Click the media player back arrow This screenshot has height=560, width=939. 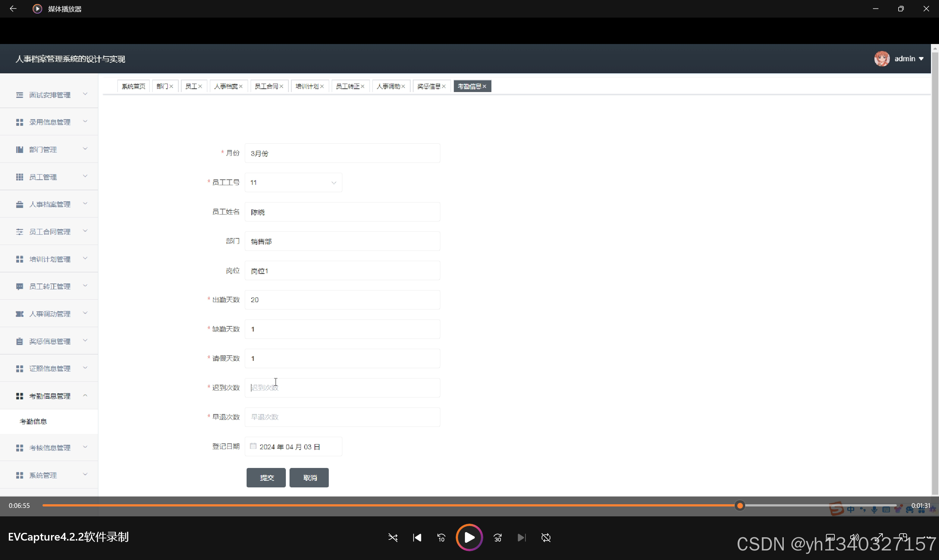point(13,9)
